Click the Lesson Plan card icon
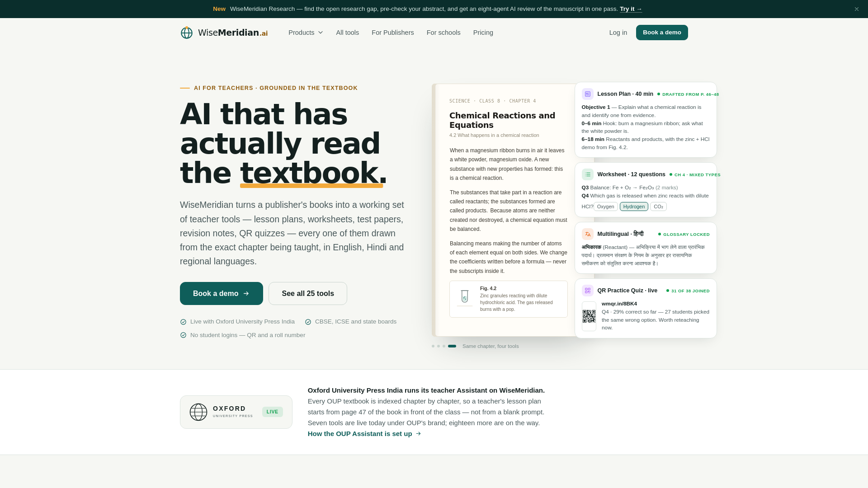Viewport: 868px width, 488px height. [x=588, y=94]
